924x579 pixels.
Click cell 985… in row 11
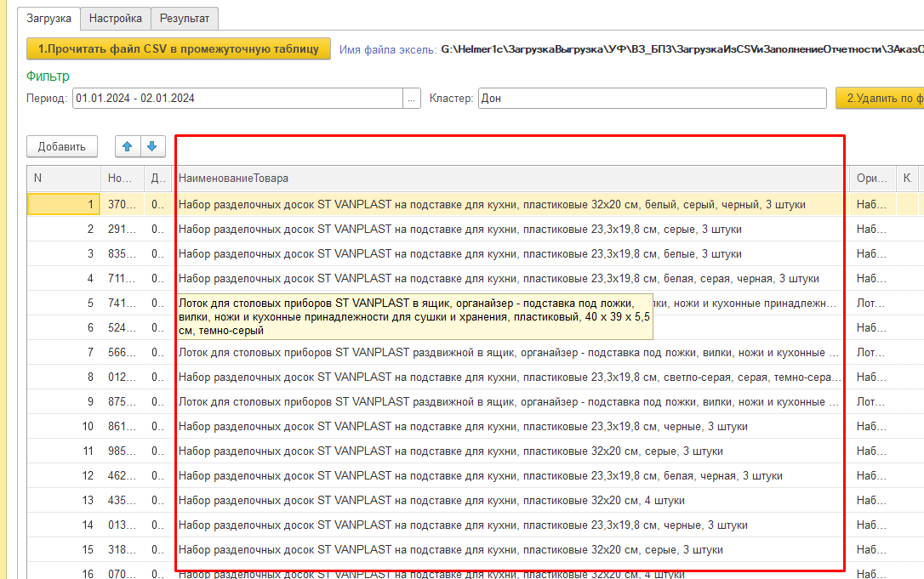tap(123, 451)
